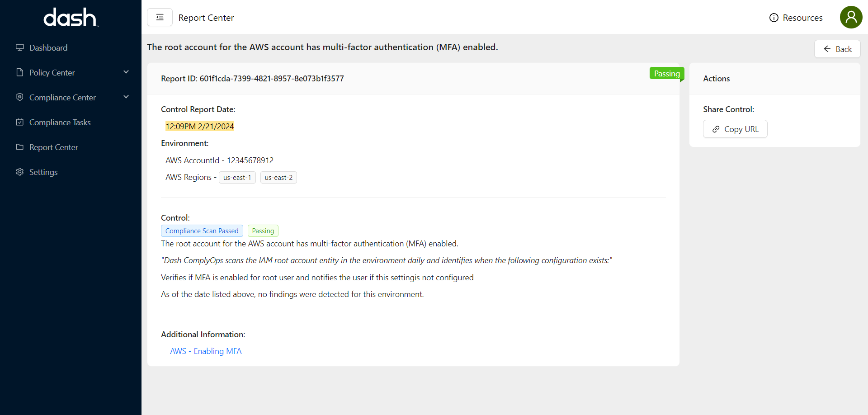The width and height of the screenshot is (868, 415).
Task: Open Settings via the gear icon
Action: tap(19, 172)
